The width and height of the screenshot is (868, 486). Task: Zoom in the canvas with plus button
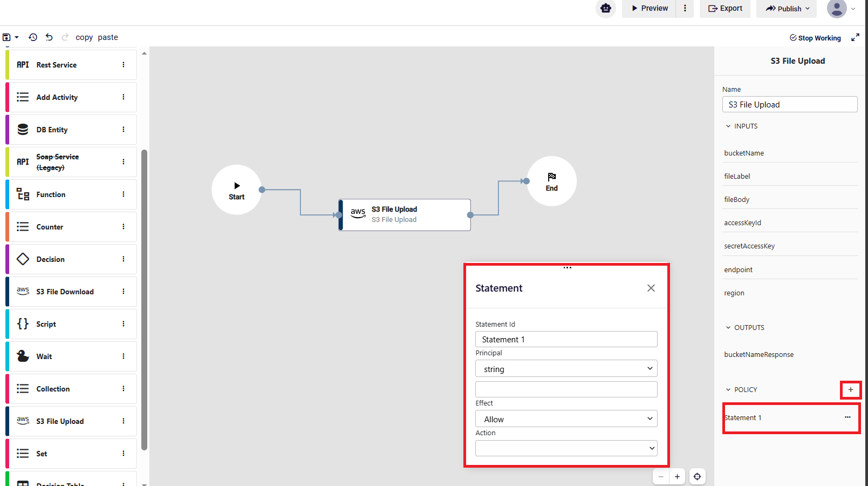(677, 477)
